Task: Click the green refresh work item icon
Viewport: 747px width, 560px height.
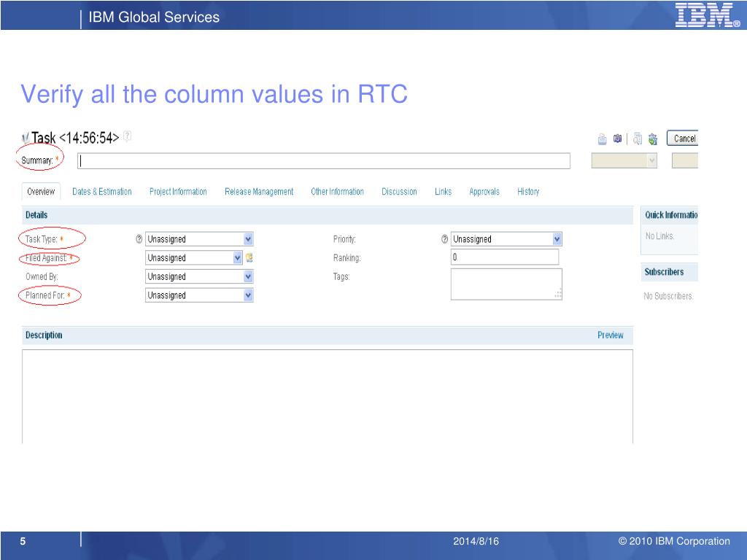Action: click(652, 139)
